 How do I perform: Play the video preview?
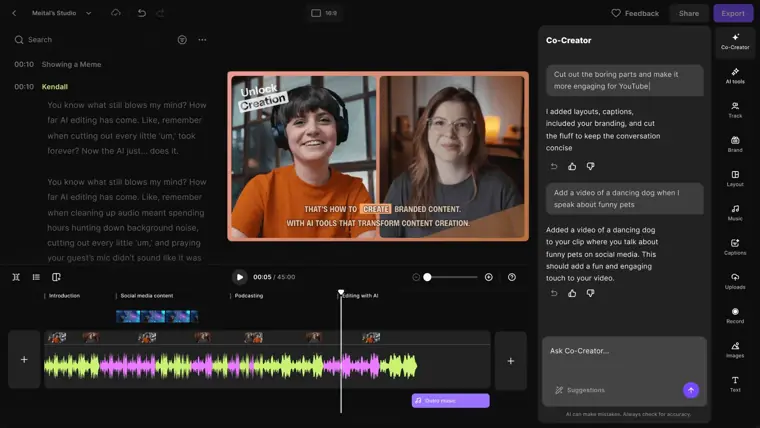(x=239, y=277)
